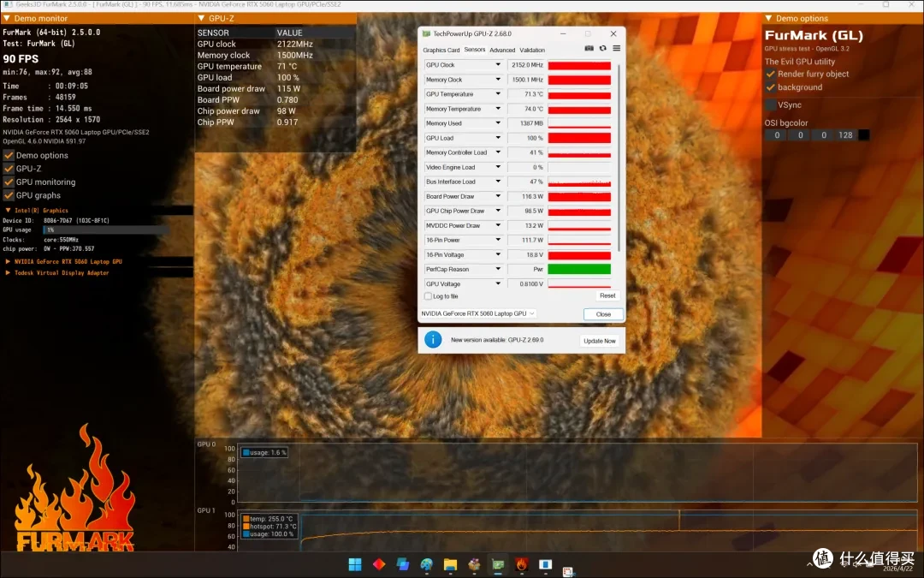
Task: Click the Close button in GPU-Z
Action: [x=603, y=314]
